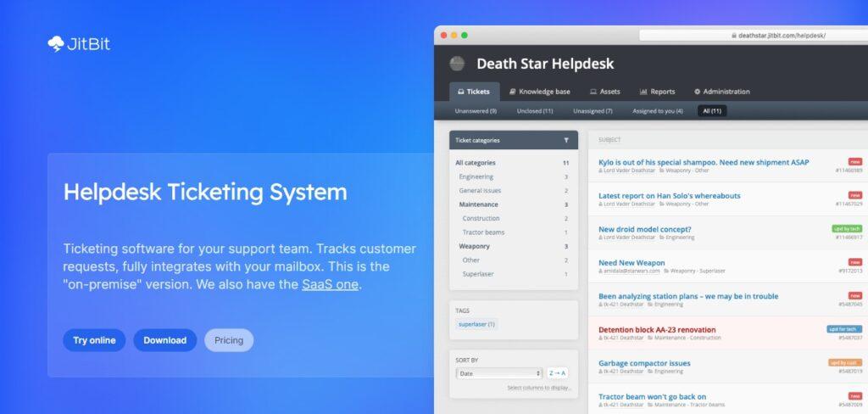Click the Death Star Helpdesk title

pos(545,64)
